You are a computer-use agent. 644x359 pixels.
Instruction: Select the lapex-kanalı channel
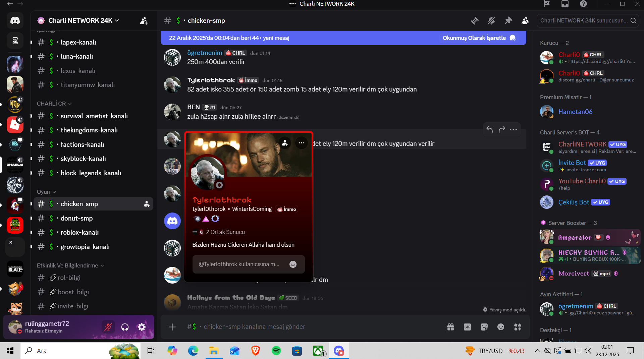93,42
